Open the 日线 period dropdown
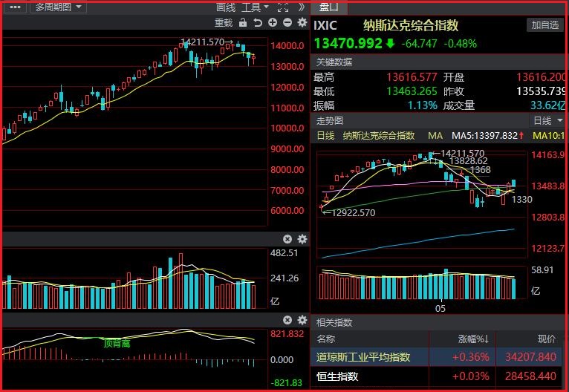Image resolution: width=569 pixels, height=392 pixels. coord(548,120)
